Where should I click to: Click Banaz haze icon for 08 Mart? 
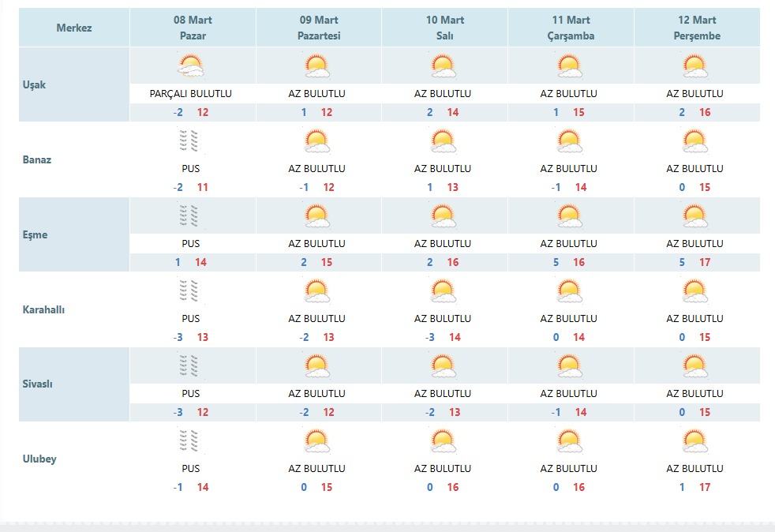point(189,141)
